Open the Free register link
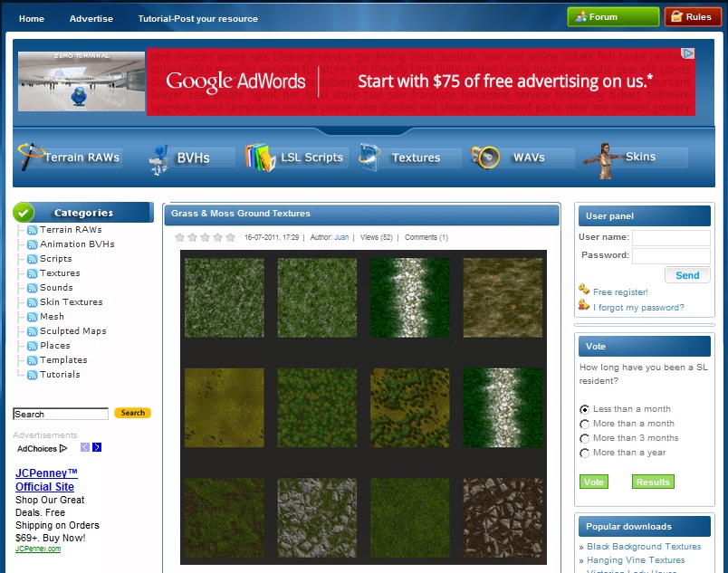This screenshot has width=728, height=573. pos(620,292)
